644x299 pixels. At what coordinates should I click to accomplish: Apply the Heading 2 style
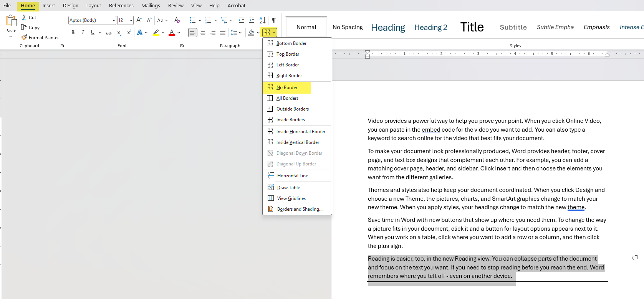click(431, 27)
